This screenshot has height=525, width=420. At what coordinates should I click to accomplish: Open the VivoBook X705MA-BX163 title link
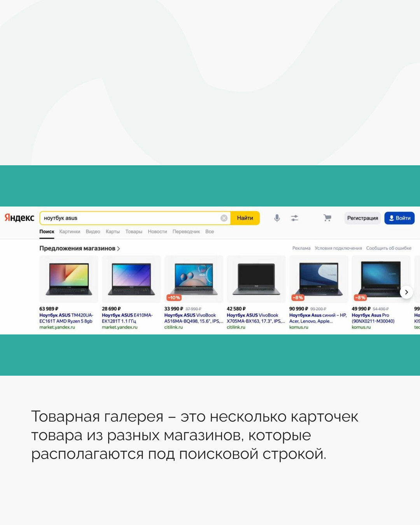click(x=256, y=318)
